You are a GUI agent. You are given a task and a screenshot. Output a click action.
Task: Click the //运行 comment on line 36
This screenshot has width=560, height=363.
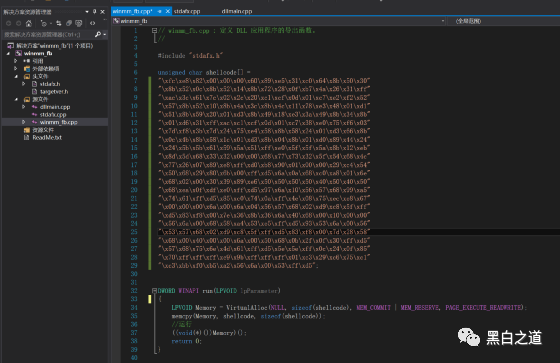(181, 324)
